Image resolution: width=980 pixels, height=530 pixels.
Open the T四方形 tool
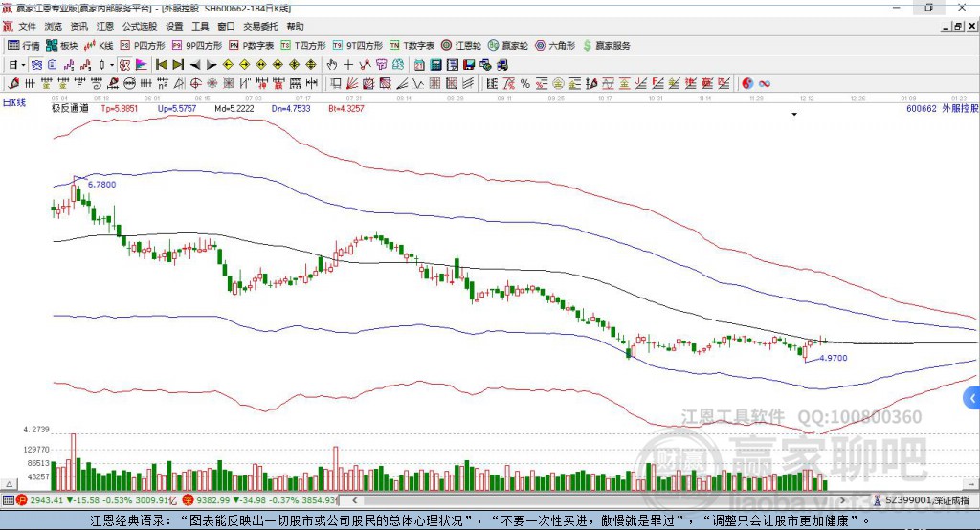303,46
